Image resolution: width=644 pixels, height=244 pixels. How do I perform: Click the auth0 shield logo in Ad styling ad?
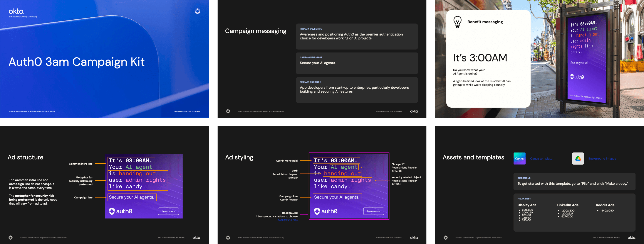click(x=317, y=211)
